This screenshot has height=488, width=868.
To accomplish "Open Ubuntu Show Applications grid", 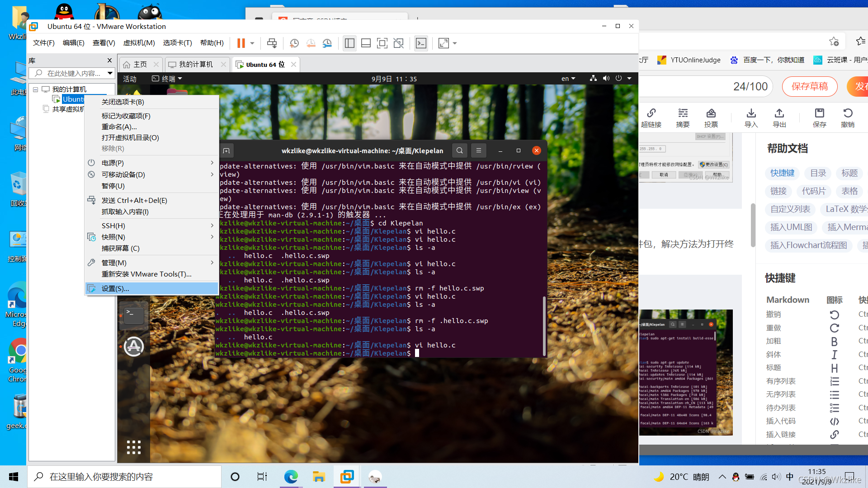I will tap(134, 447).
